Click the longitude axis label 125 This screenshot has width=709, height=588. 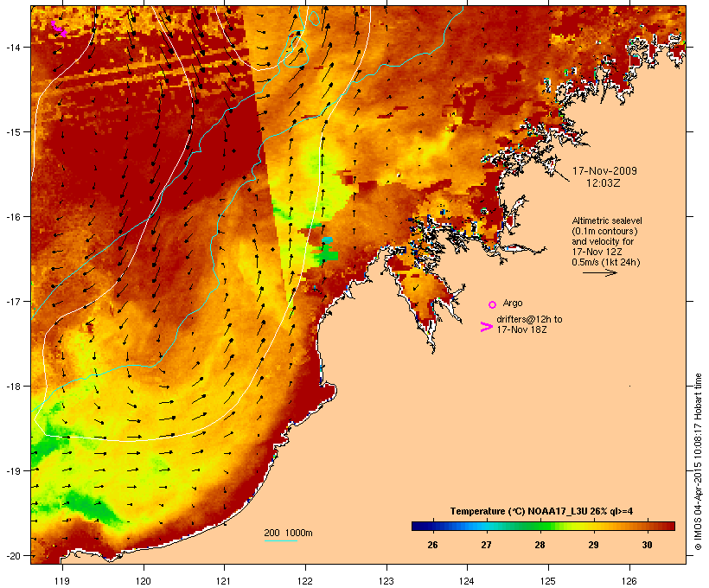[x=548, y=581]
